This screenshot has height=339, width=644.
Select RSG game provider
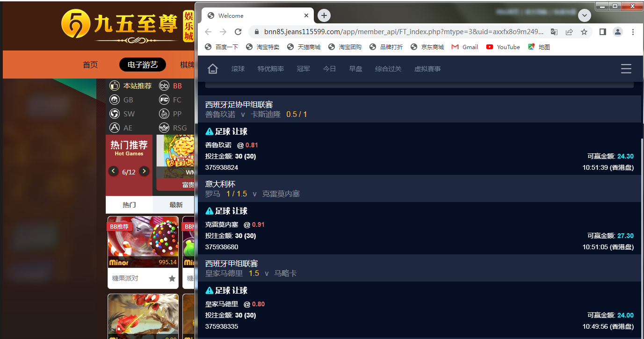173,128
